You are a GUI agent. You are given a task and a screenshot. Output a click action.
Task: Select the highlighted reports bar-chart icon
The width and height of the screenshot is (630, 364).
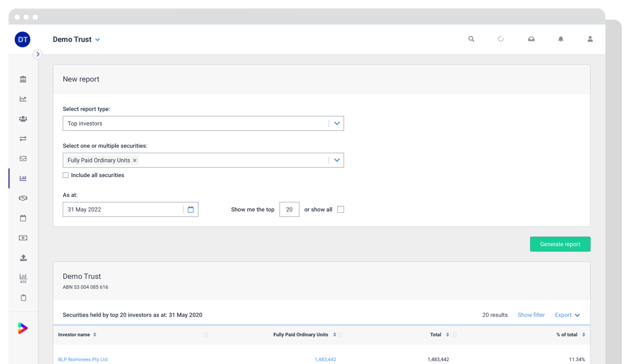pyautogui.click(x=23, y=178)
